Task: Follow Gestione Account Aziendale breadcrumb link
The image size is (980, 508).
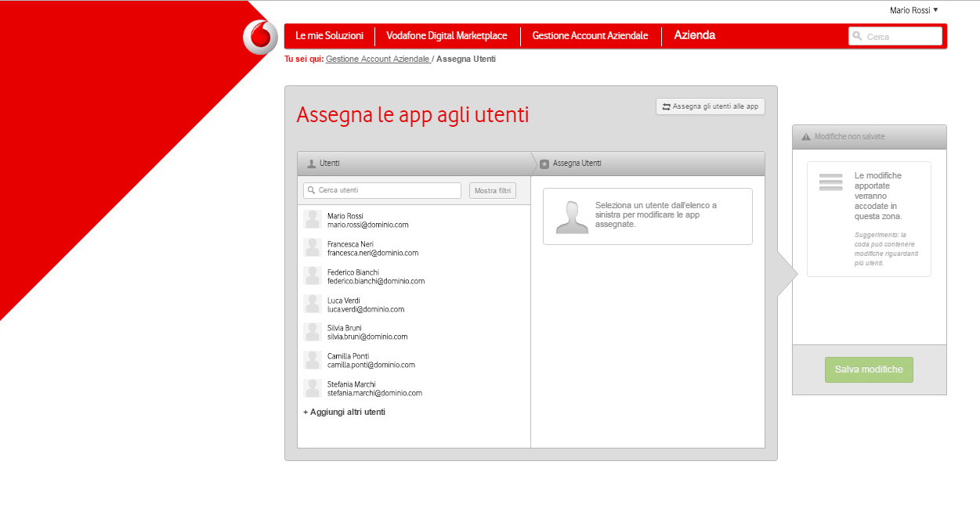Action: 377,59
